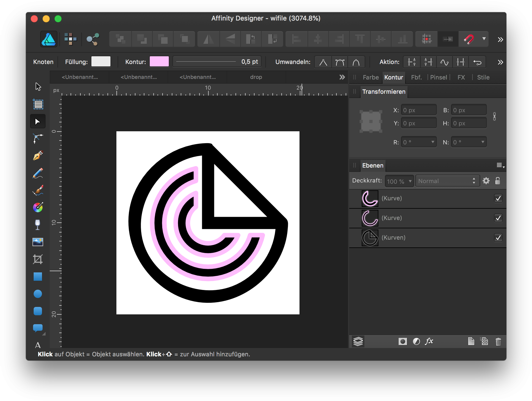Activate the Crop tool
Viewport: 532px width, 401px height.
click(x=38, y=259)
